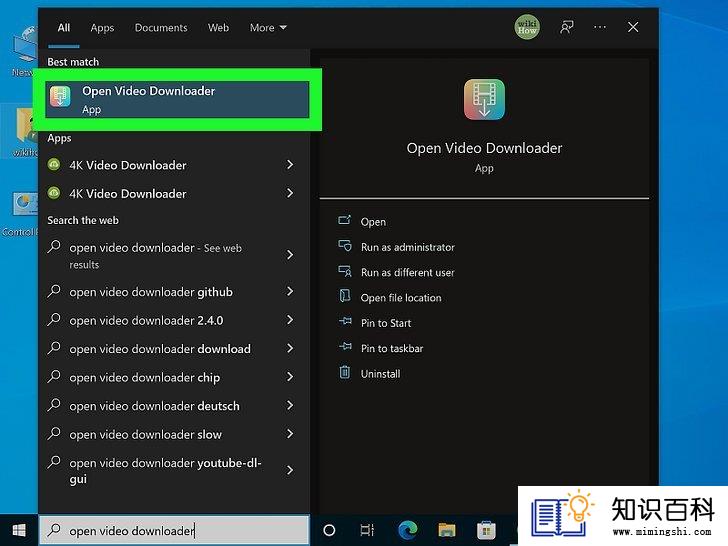Choose Pin to taskbar
The image size is (728, 546).
(392, 348)
